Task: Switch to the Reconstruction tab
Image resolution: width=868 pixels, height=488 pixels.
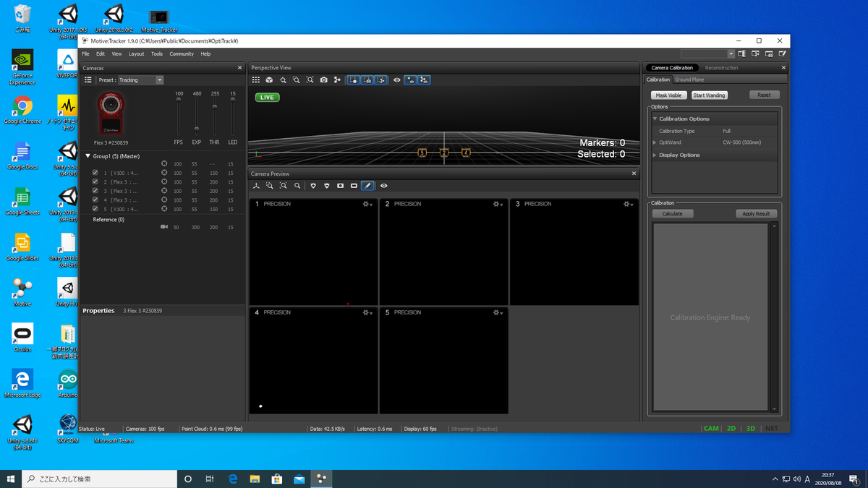Action: 722,68
